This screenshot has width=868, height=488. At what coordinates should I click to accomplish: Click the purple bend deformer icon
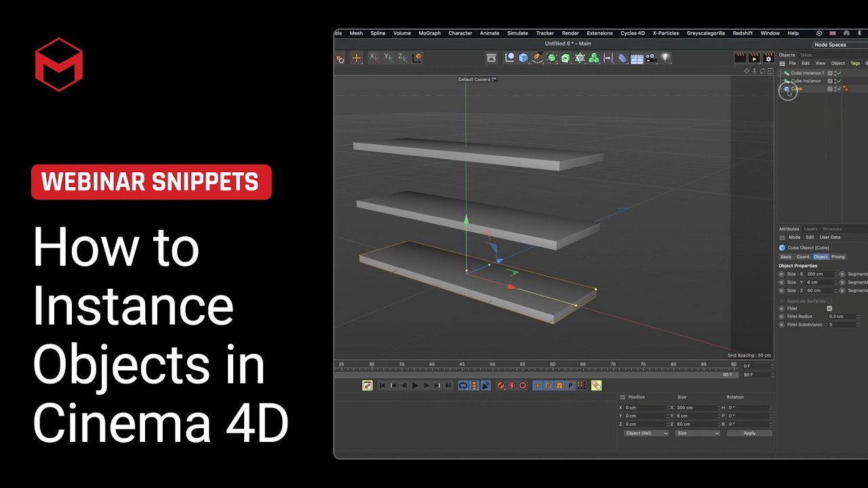pos(623,58)
